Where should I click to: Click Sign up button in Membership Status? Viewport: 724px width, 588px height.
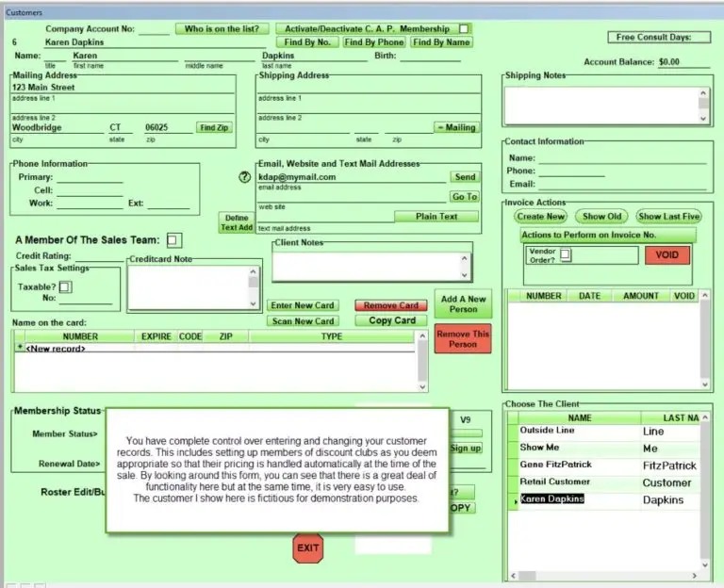coord(466,449)
